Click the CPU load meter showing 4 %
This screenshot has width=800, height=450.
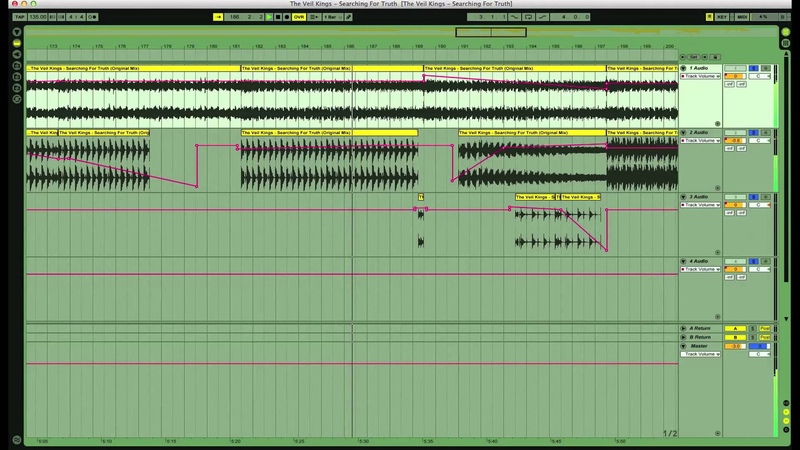pyautogui.click(x=763, y=17)
